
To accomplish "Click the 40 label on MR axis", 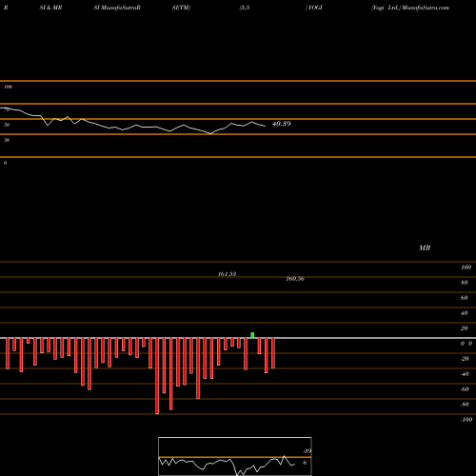I will coord(465,313).
